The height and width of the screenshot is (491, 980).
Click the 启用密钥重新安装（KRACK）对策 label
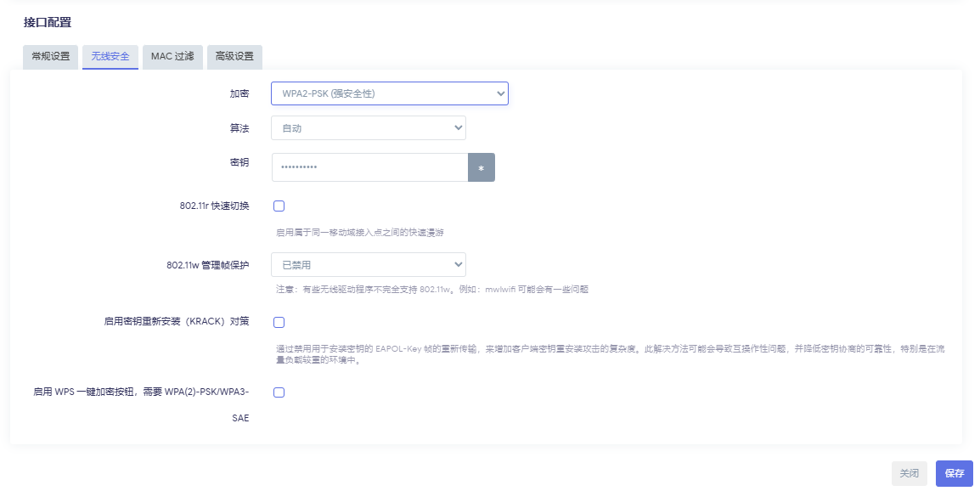(x=177, y=322)
